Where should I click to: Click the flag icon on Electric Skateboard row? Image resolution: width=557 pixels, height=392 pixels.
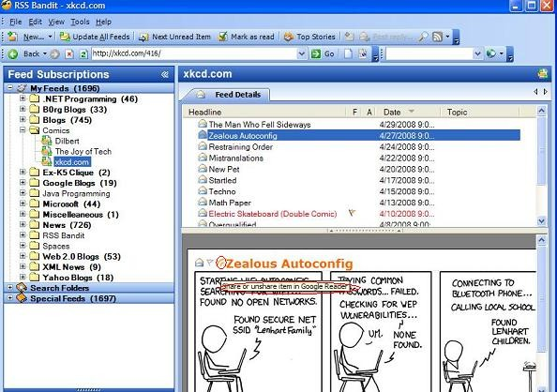point(353,213)
